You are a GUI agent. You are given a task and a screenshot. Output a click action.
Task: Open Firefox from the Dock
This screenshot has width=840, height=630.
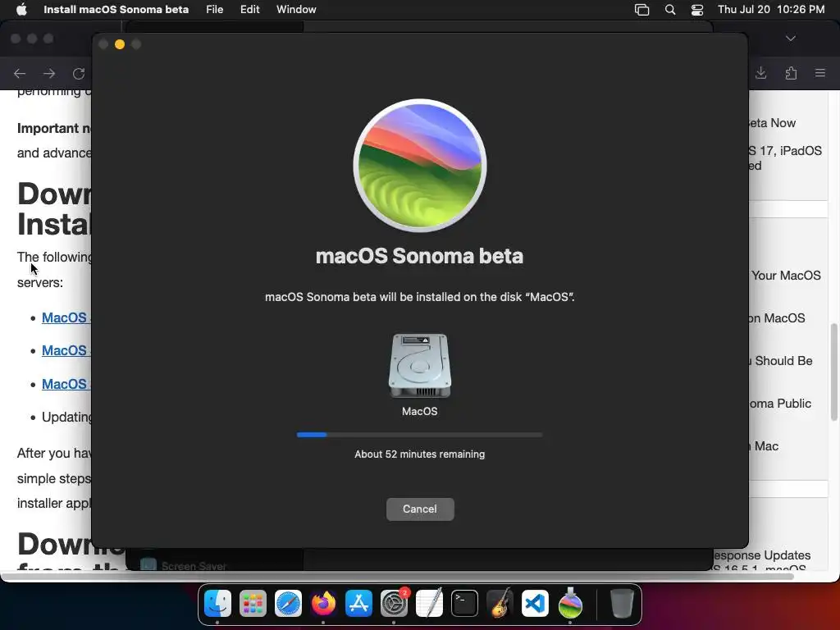point(323,604)
